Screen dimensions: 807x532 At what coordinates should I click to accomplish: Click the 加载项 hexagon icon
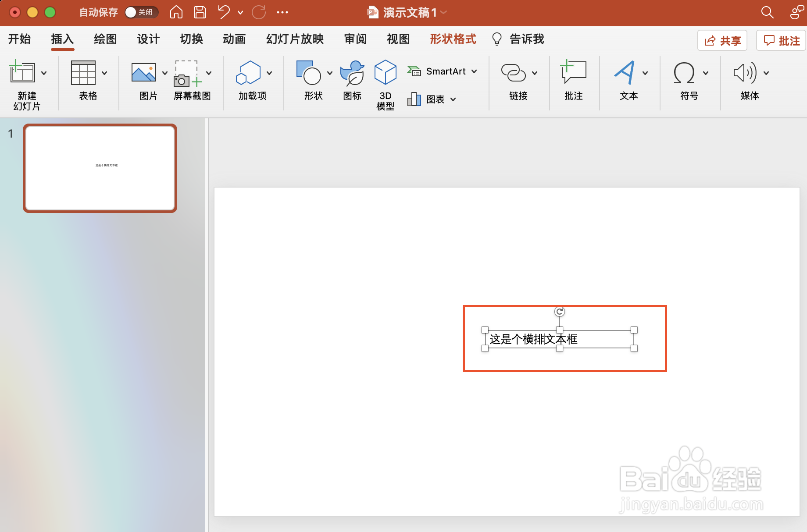248,72
